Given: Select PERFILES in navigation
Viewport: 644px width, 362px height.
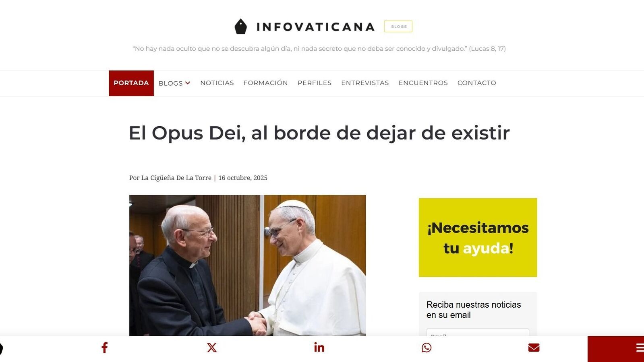Looking at the screenshot, I should click(315, 83).
